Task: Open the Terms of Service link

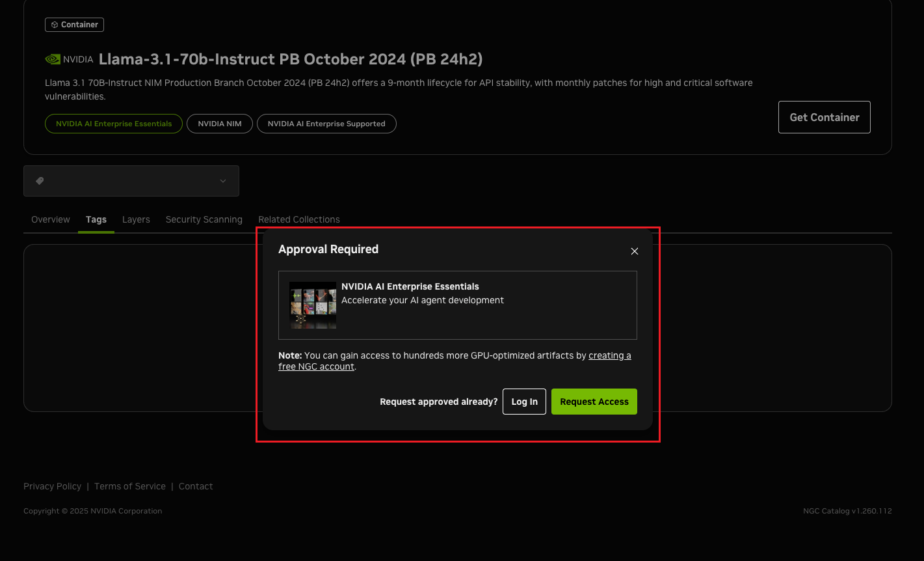Action: click(130, 486)
